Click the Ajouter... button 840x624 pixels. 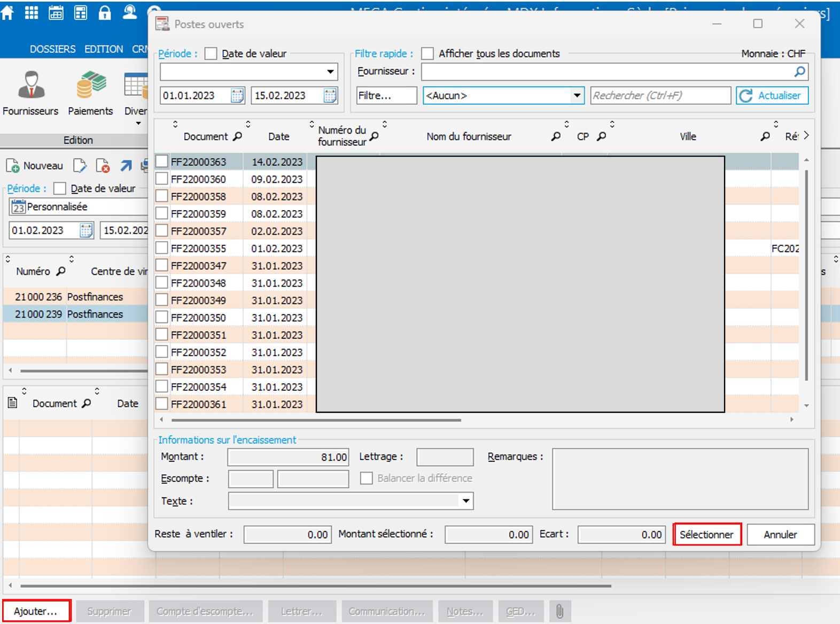(x=36, y=611)
